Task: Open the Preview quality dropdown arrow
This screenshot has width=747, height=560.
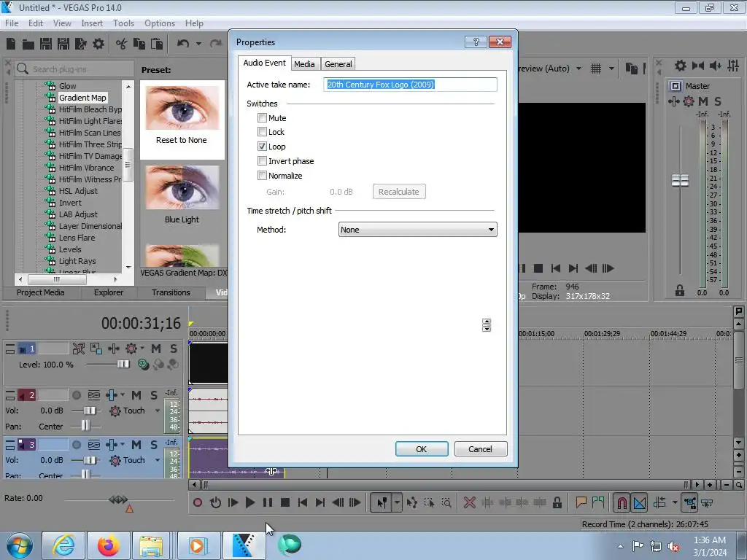Action: 578,69
